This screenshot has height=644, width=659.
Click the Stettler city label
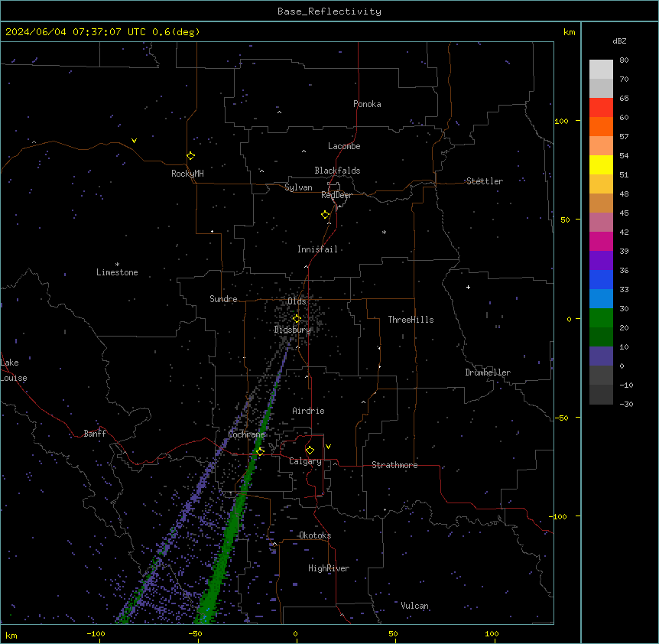pyautogui.click(x=485, y=181)
